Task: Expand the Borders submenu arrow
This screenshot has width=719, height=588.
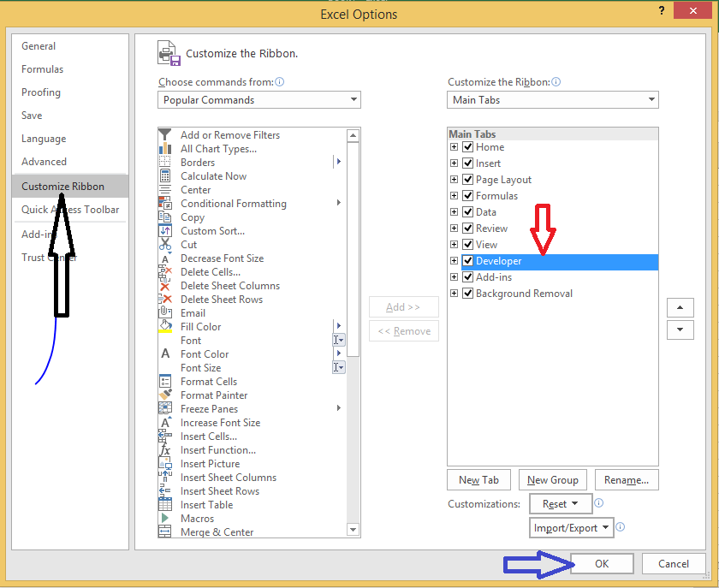Action: click(x=339, y=162)
